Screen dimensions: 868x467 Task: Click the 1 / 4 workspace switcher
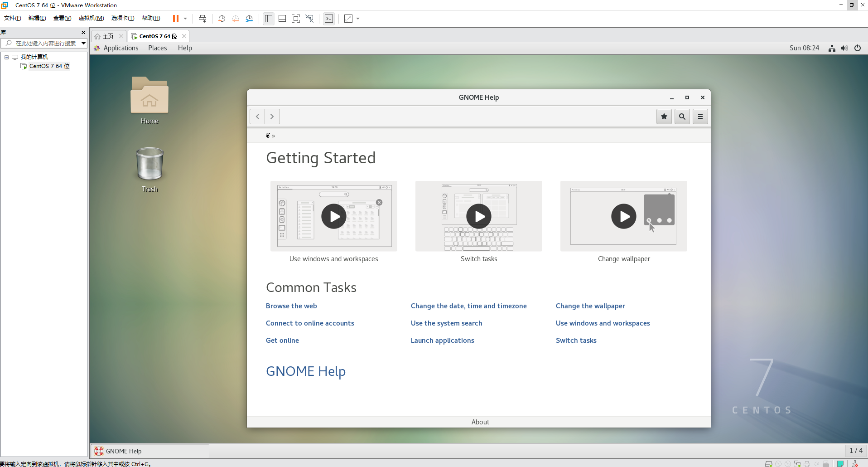coord(856,451)
